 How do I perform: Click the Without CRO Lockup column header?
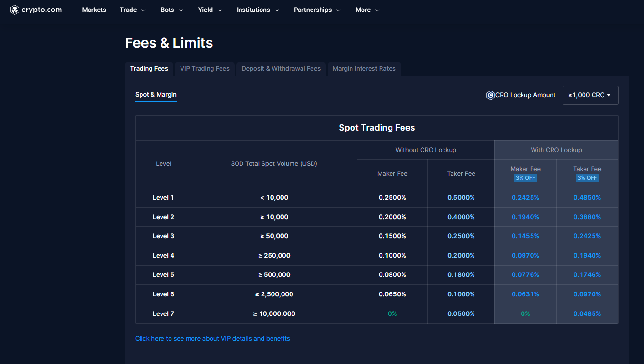426,150
